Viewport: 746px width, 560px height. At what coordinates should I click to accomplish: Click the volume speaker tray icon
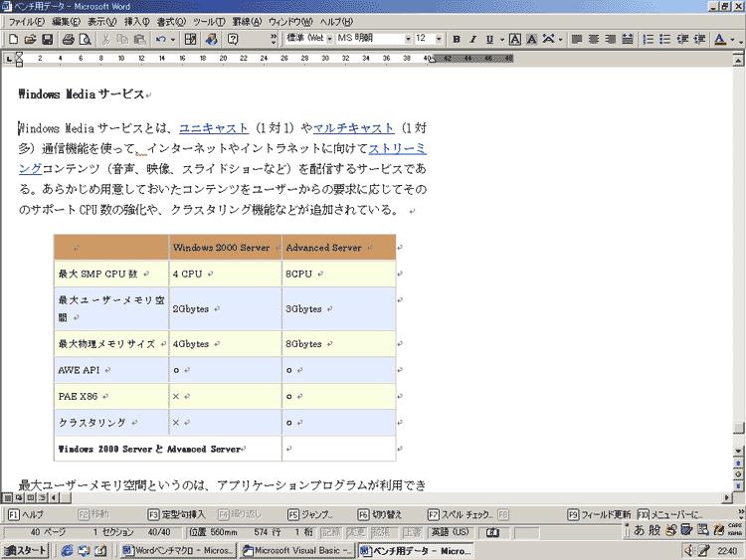[689, 551]
